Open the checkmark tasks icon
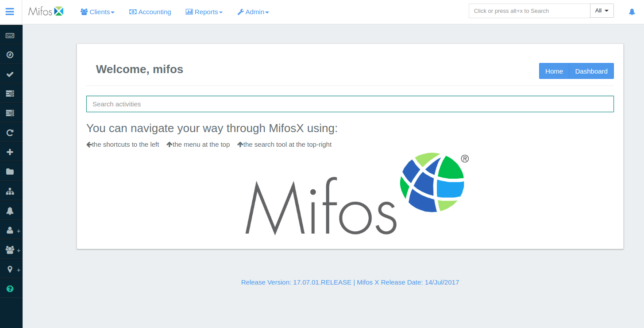 tap(10, 74)
